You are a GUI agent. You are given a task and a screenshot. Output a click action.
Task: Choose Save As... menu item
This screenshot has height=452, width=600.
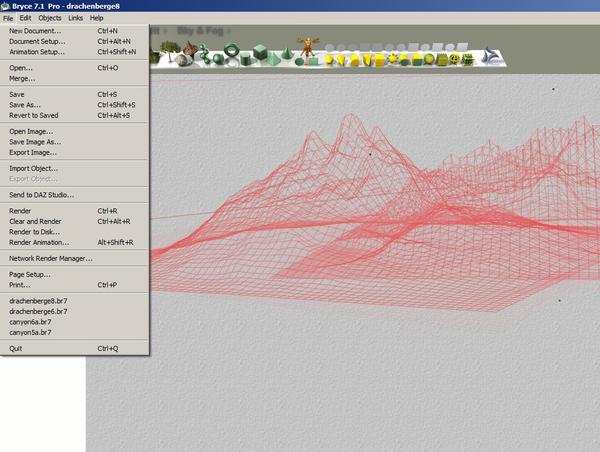tap(74, 105)
